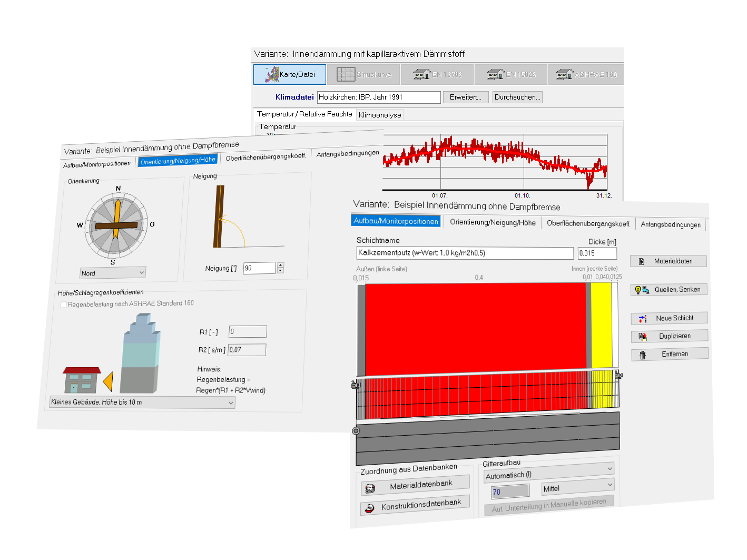Screen dimensions: 747x560
Task: Click the ASHRAE 160 house icon
Action: tap(565, 74)
